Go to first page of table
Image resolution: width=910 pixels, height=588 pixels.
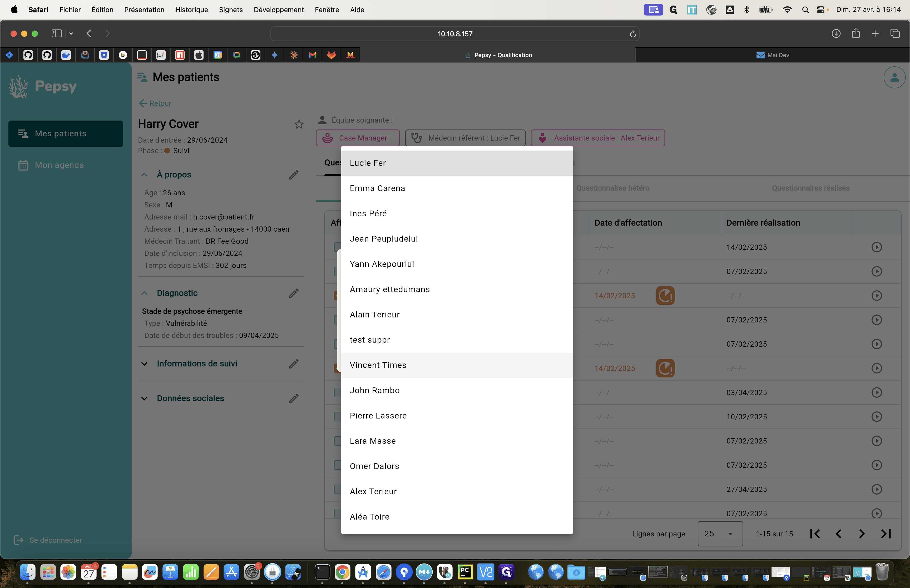815,534
